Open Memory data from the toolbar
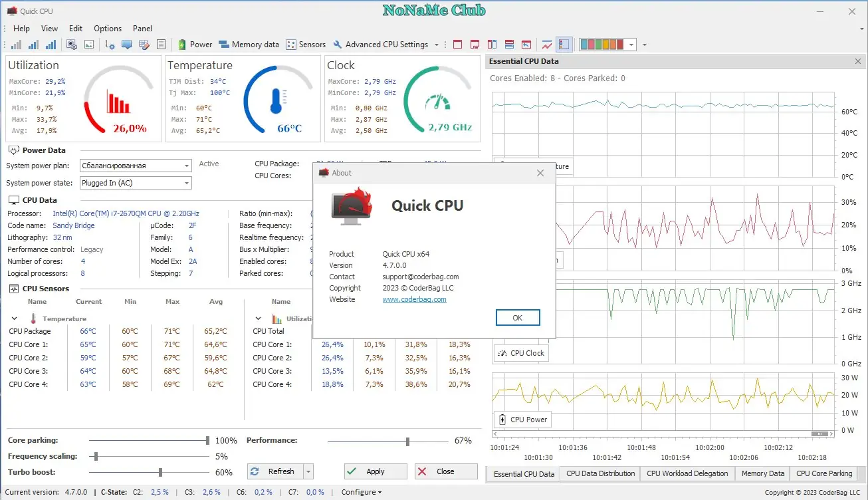 point(249,45)
